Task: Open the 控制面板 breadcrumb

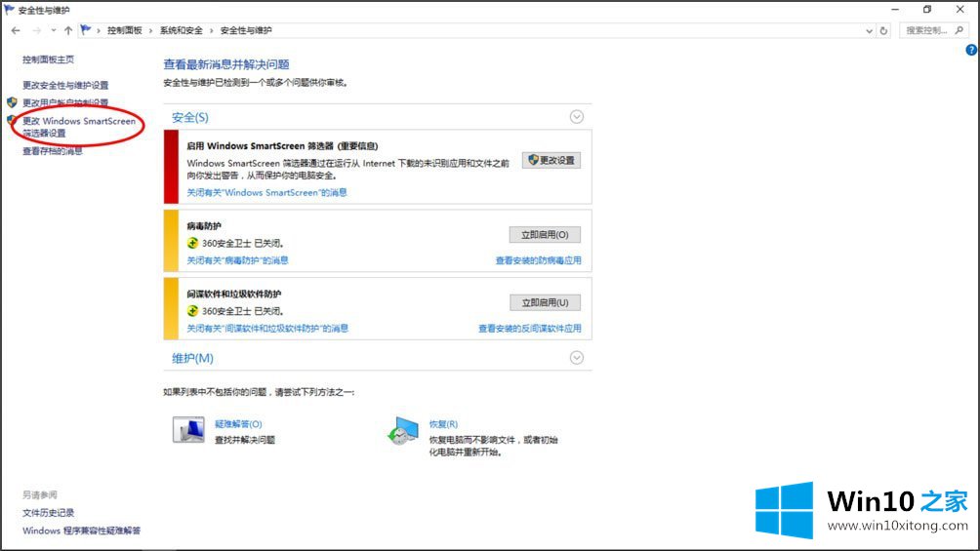Action: click(124, 30)
